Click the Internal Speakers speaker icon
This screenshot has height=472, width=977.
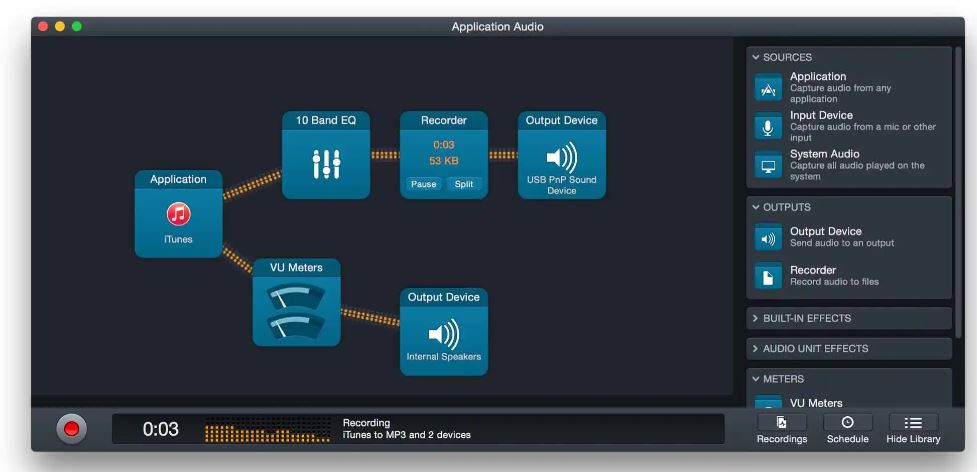pyautogui.click(x=444, y=334)
